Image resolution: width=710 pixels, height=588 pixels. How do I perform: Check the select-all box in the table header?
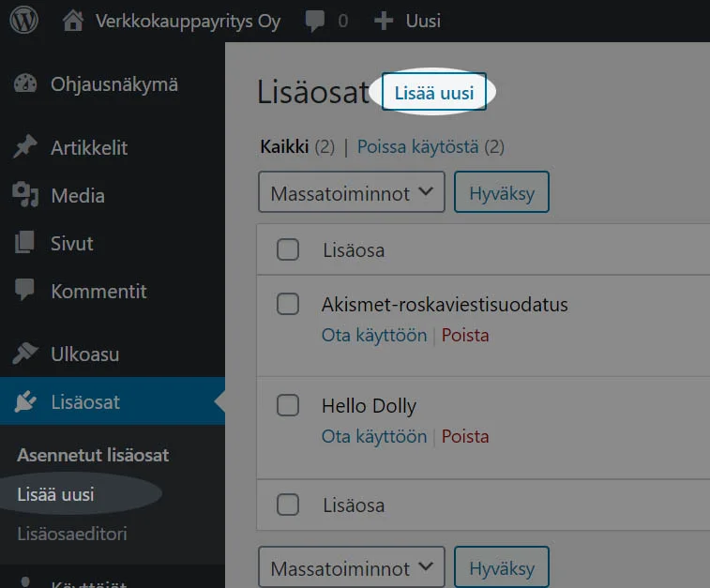[x=288, y=249]
